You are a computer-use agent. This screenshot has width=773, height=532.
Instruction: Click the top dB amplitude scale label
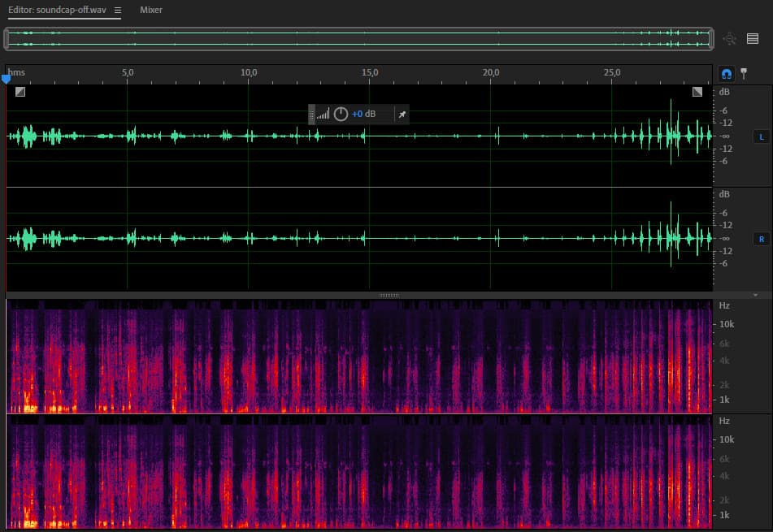pos(724,92)
